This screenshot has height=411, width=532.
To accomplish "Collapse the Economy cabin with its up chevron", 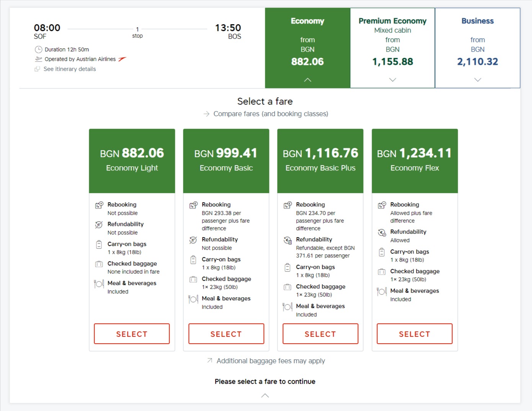I will pos(307,80).
